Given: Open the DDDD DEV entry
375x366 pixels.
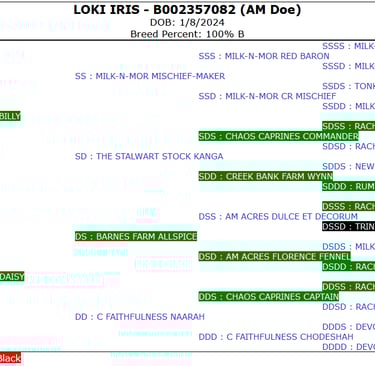Looking at the screenshot, I should tap(348, 347).
